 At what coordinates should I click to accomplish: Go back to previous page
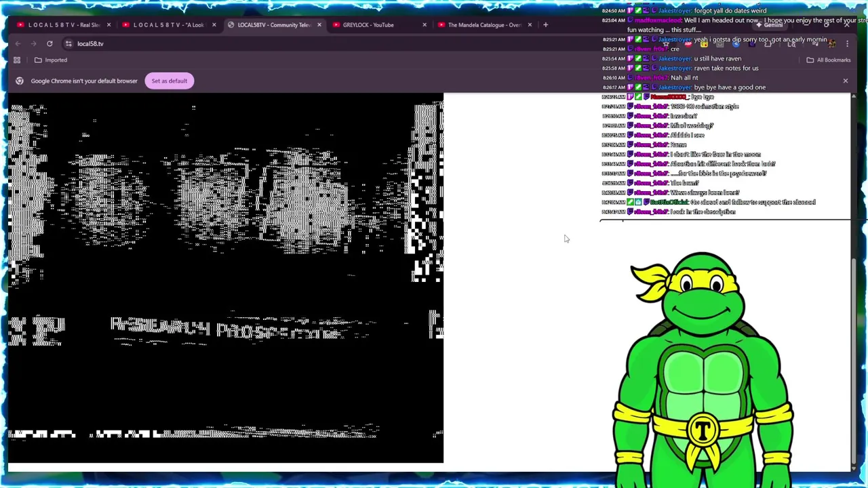(x=18, y=43)
